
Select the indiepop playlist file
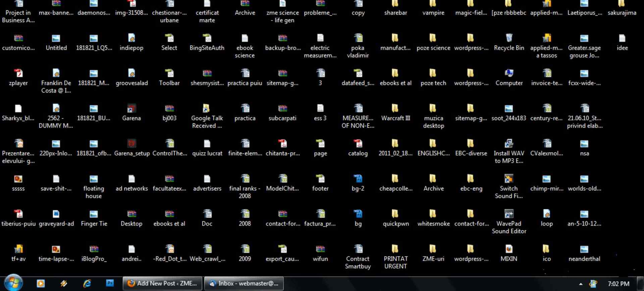131,42
